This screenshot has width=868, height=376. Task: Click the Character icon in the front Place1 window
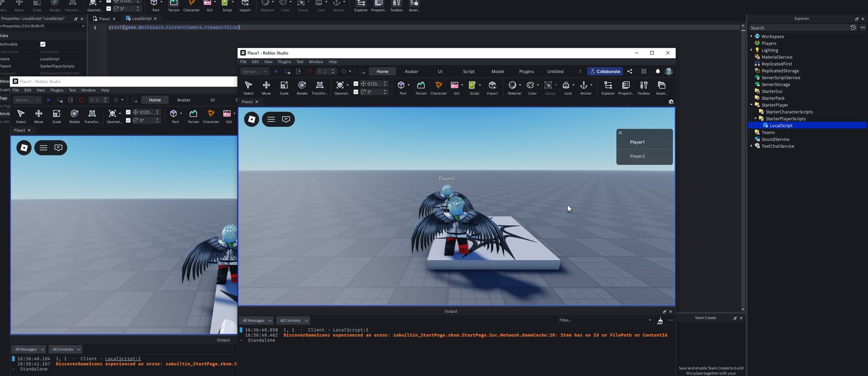(439, 87)
